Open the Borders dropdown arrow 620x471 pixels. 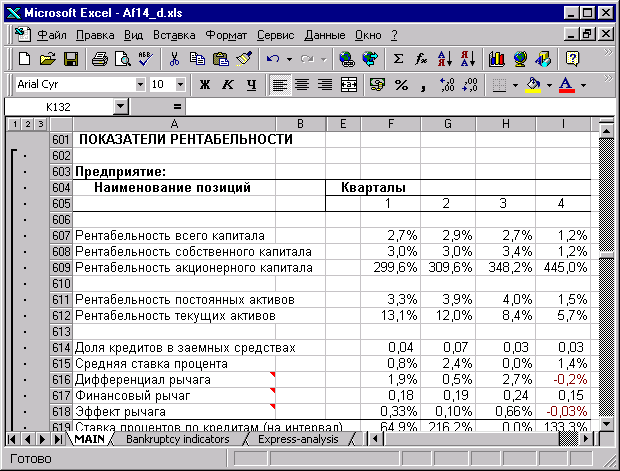pyautogui.click(x=515, y=85)
